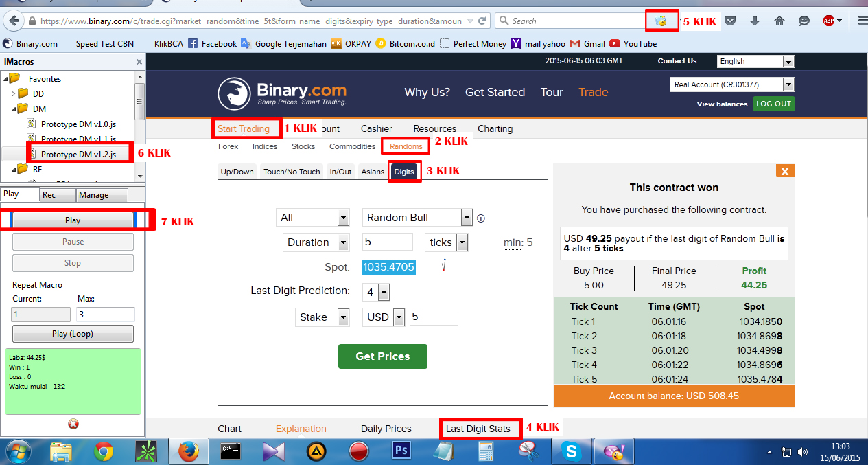Open the Gmail bookmark
This screenshot has width=868, height=465.
click(x=588, y=43)
